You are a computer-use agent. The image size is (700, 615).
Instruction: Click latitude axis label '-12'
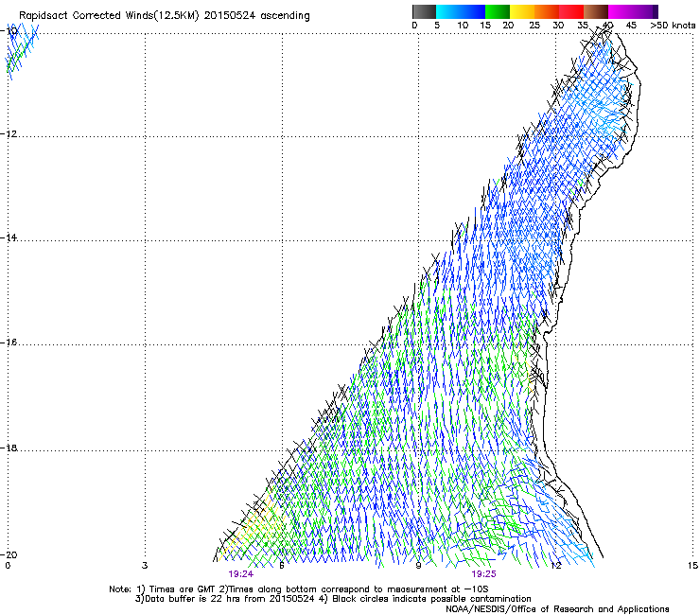[x=9, y=134]
